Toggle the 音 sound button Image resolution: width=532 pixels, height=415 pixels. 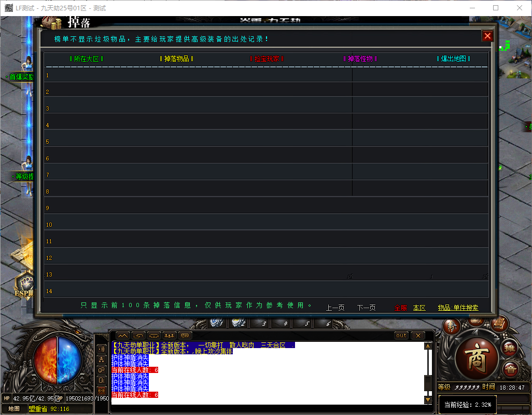pos(511,369)
